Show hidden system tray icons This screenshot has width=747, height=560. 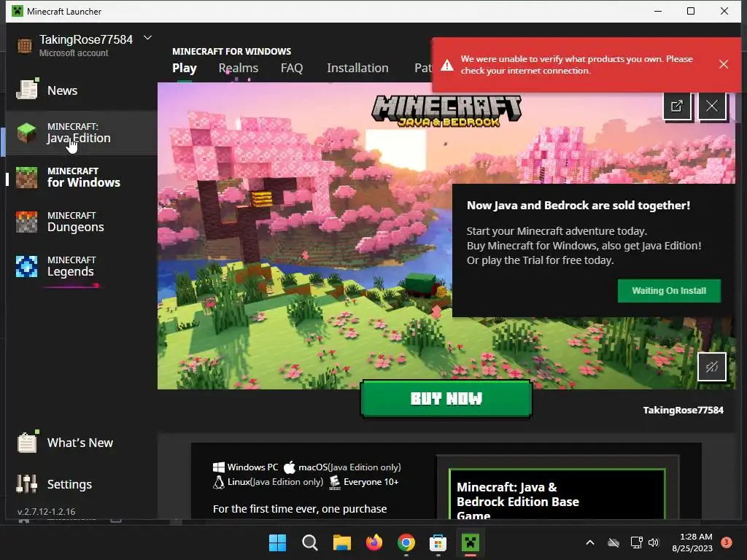[589, 542]
